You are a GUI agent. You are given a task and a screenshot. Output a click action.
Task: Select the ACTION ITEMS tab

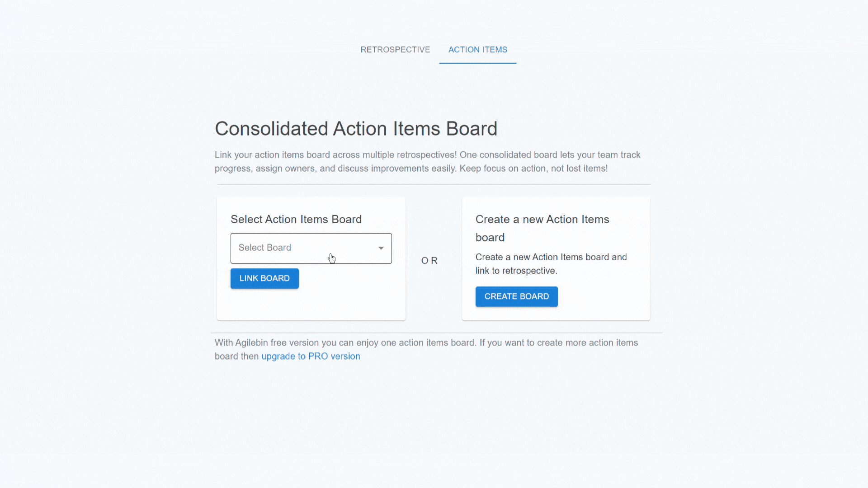point(478,50)
